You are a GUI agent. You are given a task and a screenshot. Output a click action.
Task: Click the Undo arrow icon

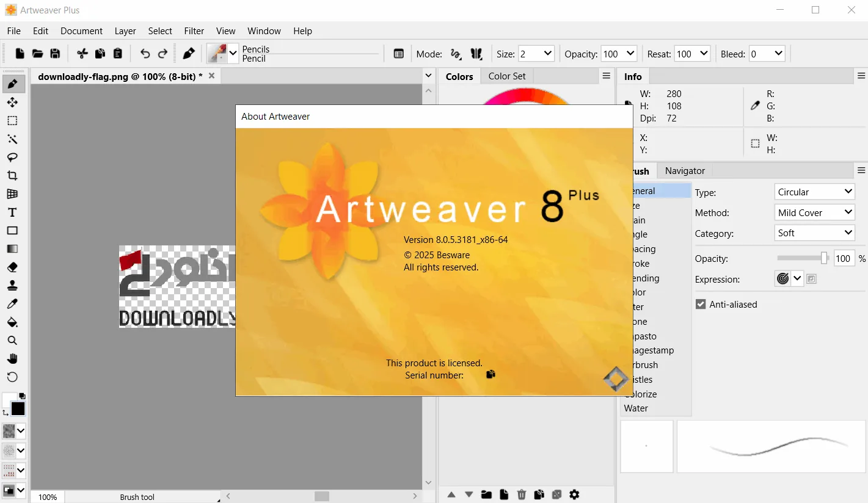pyautogui.click(x=145, y=54)
